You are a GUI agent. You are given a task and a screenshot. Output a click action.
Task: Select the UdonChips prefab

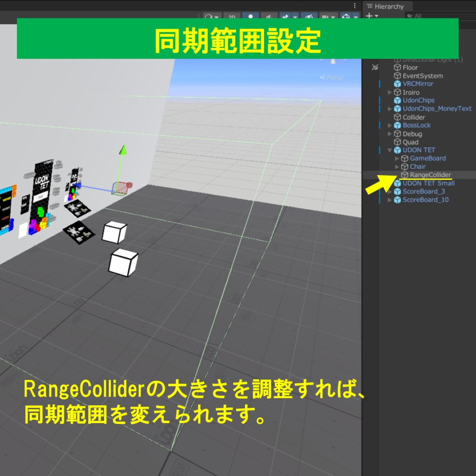418,100
